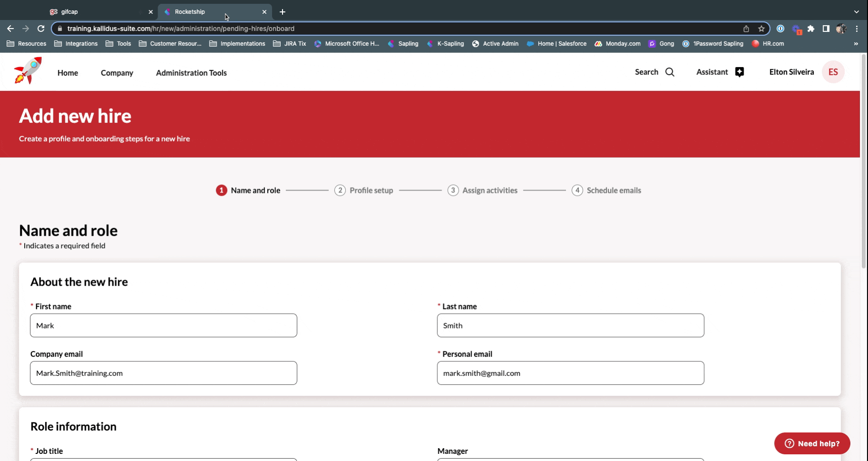Open the browser Extensions puzzle icon

coord(811,29)
